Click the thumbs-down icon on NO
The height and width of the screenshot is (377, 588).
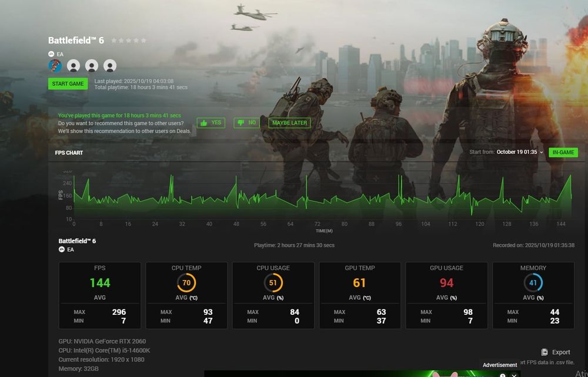pos(240,123)
